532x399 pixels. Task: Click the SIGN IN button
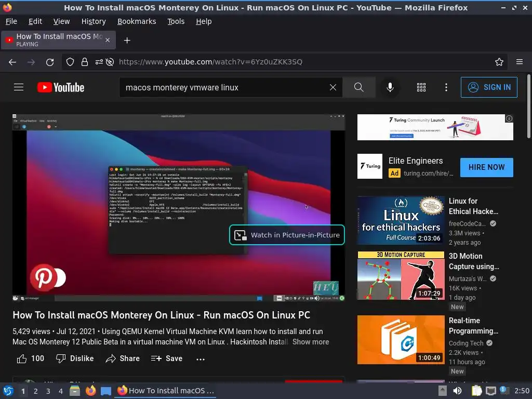(x=489, y=87)
